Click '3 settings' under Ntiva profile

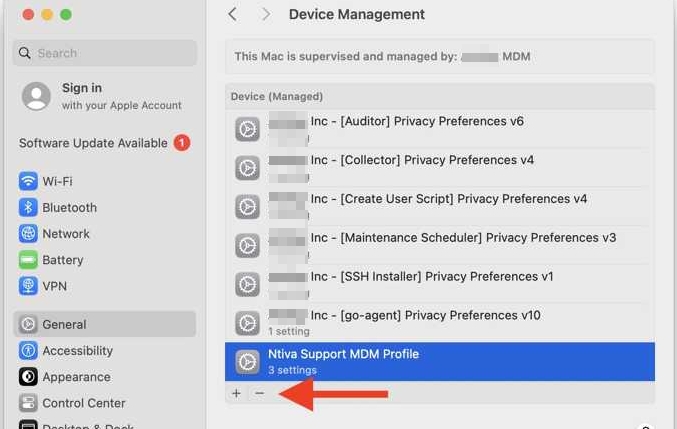click(x=292, y=370)
